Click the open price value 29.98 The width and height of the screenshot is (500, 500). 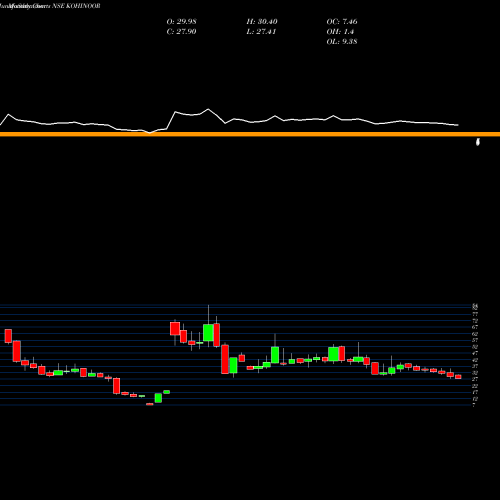coord(186,22)
